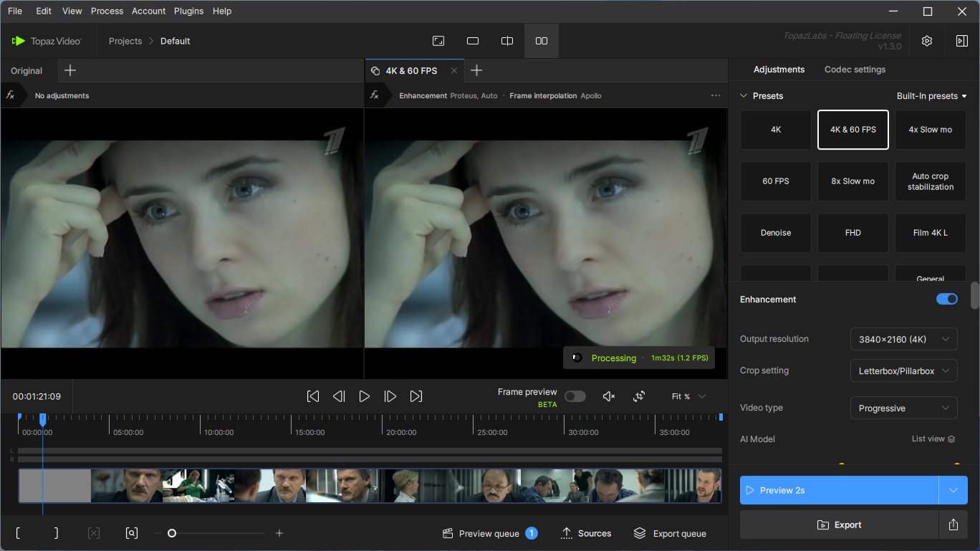The height and width of the screenshot is (551, 980).
Task: Select the side-by-side view layout icon
Action: pyautogui.click(x=542, y=41)
